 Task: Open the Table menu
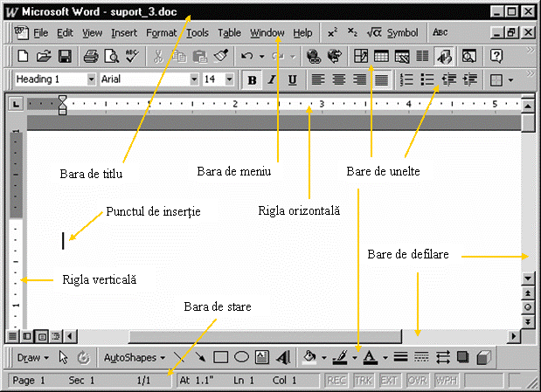point(229,33)
